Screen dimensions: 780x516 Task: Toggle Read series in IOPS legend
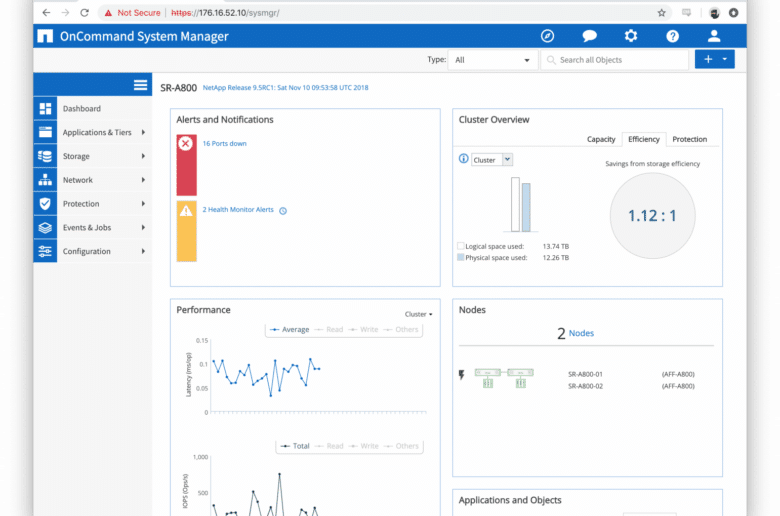pos(329,446)
